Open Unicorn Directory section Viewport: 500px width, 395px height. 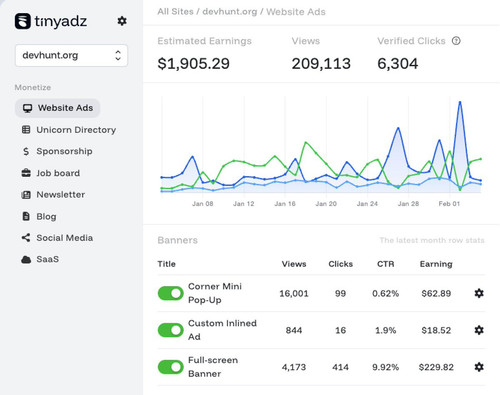coord(69,130)
